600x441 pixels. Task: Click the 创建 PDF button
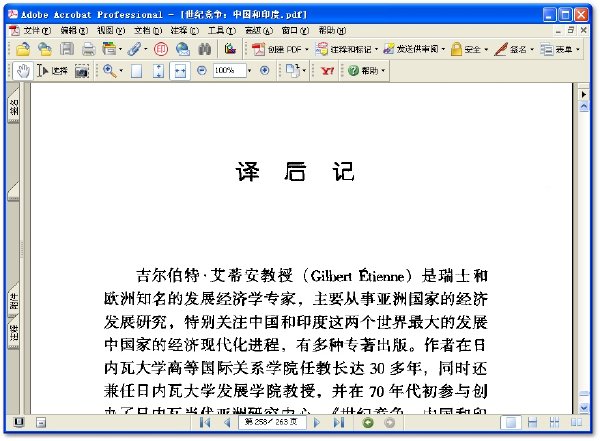[277, 49]
